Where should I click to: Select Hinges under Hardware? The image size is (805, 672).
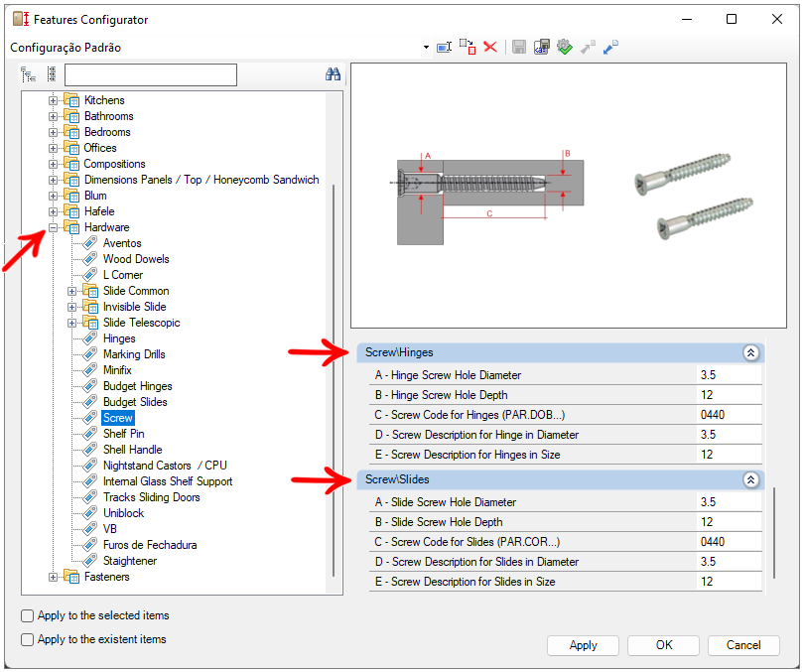pyautogui.click(x=119, y=338)
